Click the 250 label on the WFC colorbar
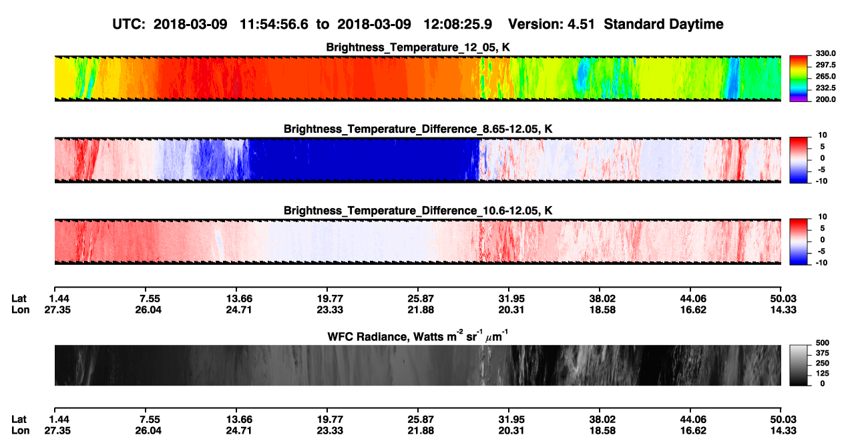868x445 pixels. point(822,363)
